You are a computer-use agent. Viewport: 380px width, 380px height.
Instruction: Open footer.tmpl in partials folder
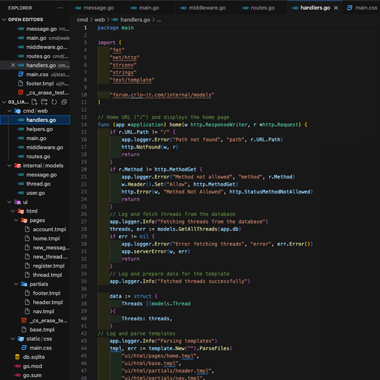coord(35,293)
